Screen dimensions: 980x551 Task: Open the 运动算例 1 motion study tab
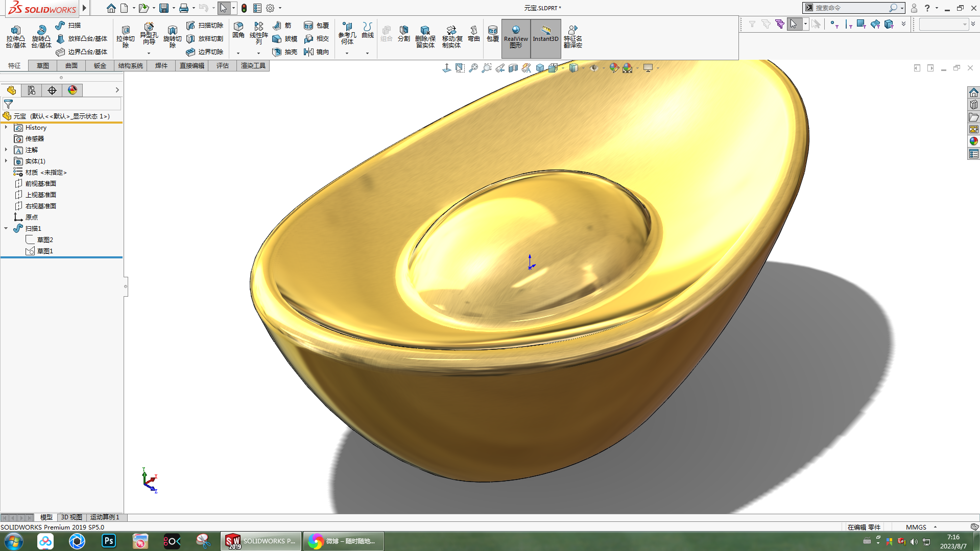(105, 517)
